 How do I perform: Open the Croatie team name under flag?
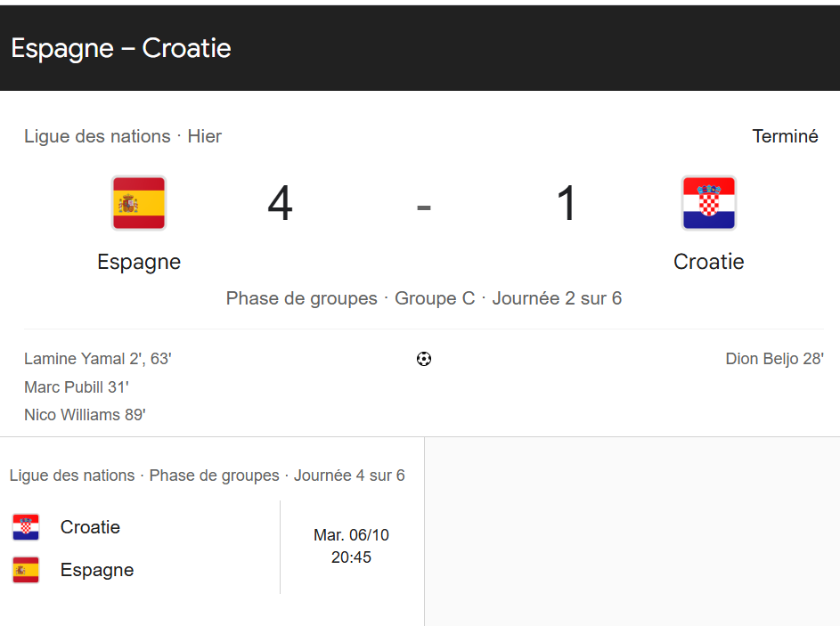709,262
